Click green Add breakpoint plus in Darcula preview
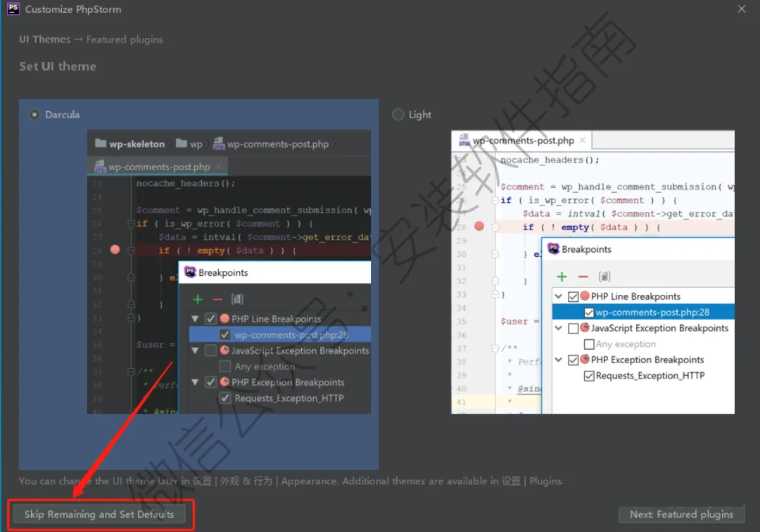The height and width of the screenshot is (532, 760). 197,299
